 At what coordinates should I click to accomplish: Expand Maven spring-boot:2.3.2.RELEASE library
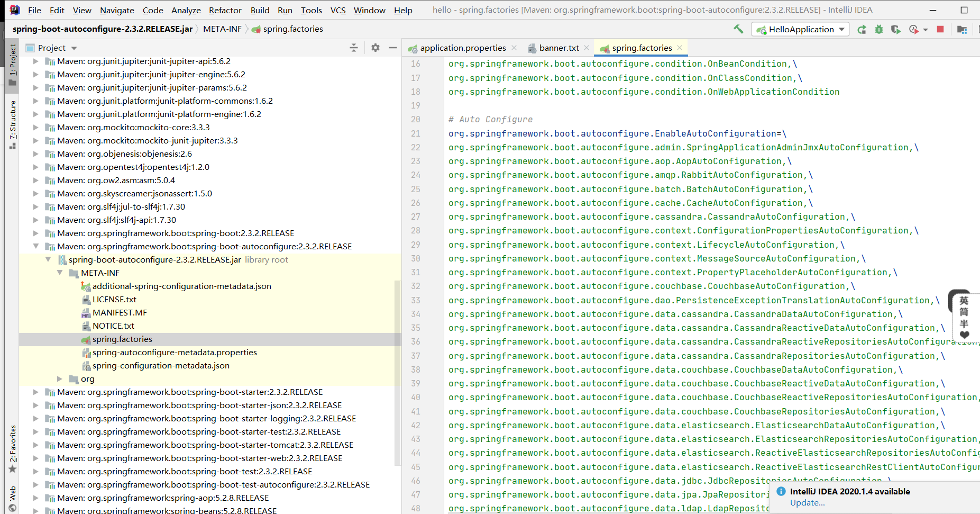[x=36, y=233]
